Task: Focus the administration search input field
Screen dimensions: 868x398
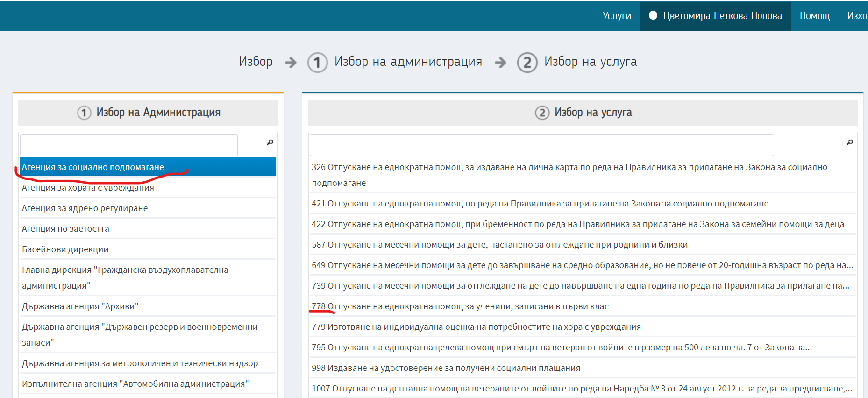Action: pos(129,145)
